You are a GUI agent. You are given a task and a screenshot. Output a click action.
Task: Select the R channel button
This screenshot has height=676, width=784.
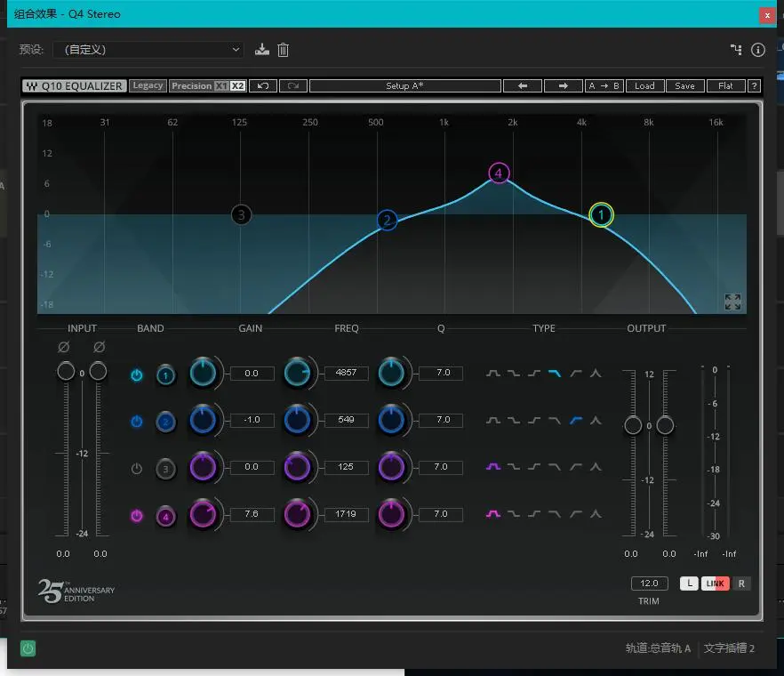pos(741,583)
